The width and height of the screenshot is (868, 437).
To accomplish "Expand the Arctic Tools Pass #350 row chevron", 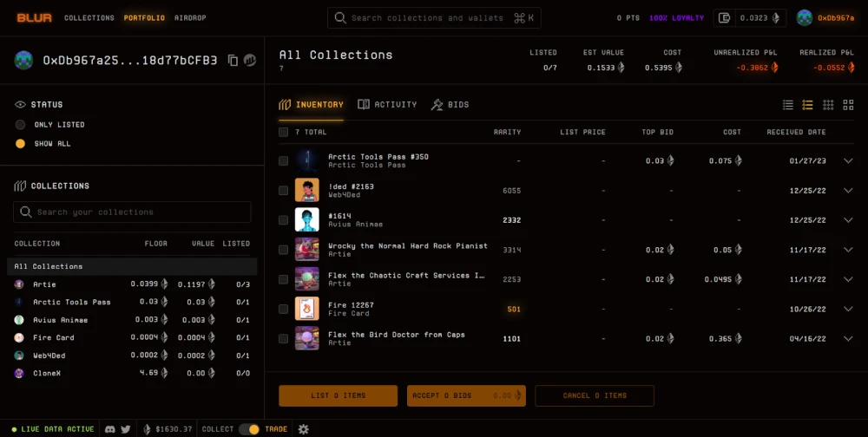I will point(848,160).
